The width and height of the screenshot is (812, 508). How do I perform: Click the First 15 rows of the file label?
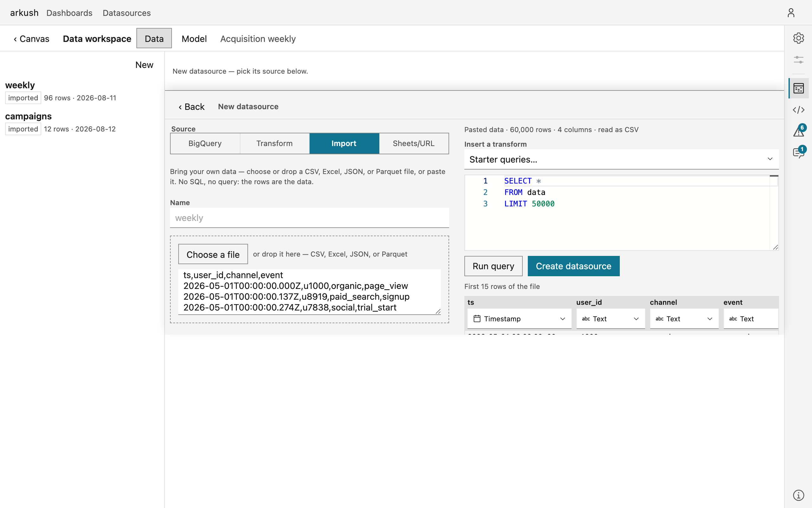click(x=502, y=287)
